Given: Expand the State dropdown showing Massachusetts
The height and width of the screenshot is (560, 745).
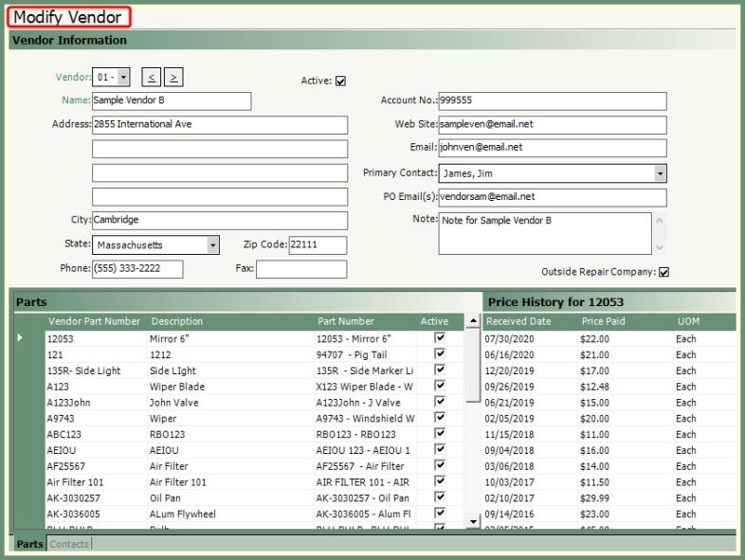Looking at the screenshot, I should [x=213, y=245].
